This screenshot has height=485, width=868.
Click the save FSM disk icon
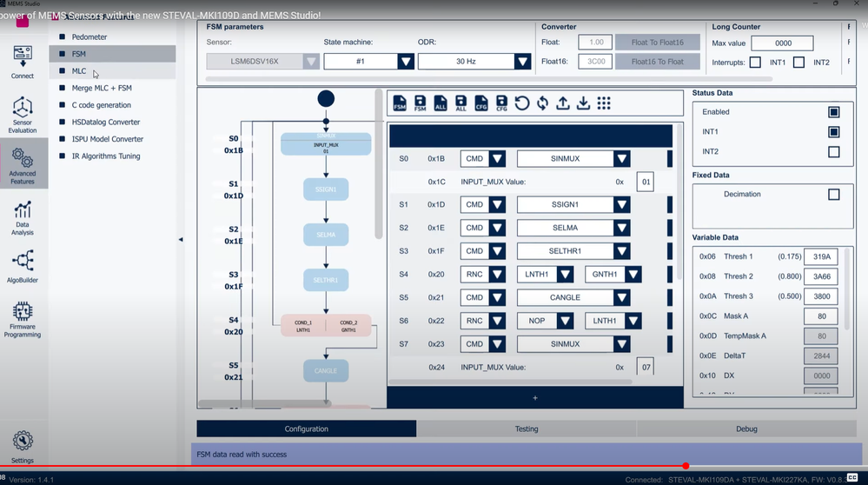tap(421, 103)
